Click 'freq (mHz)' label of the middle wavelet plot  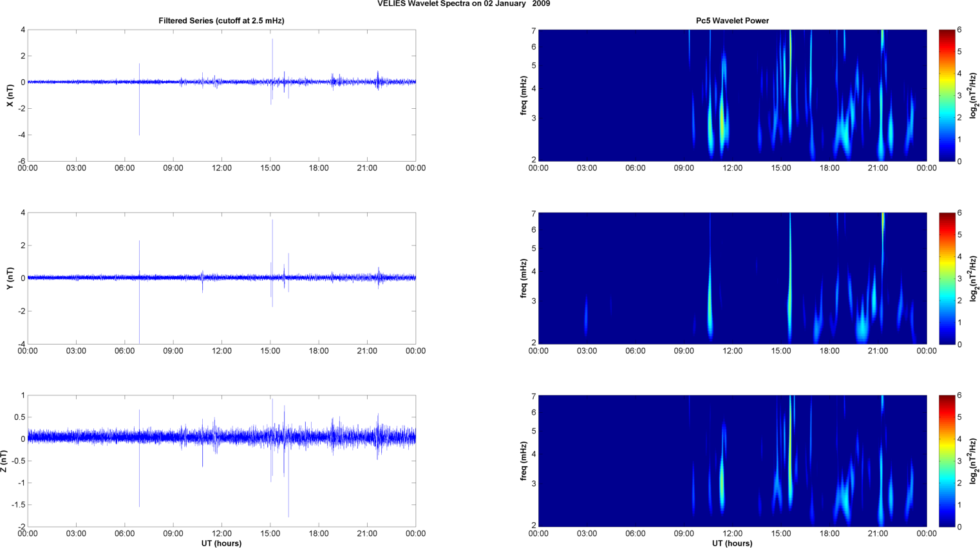click(x=524, y=278)
